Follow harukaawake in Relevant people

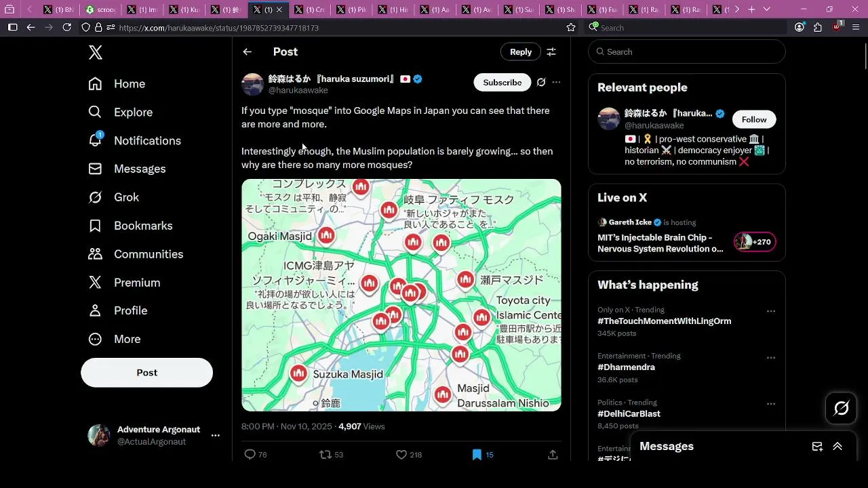click(x=754, y=119)
